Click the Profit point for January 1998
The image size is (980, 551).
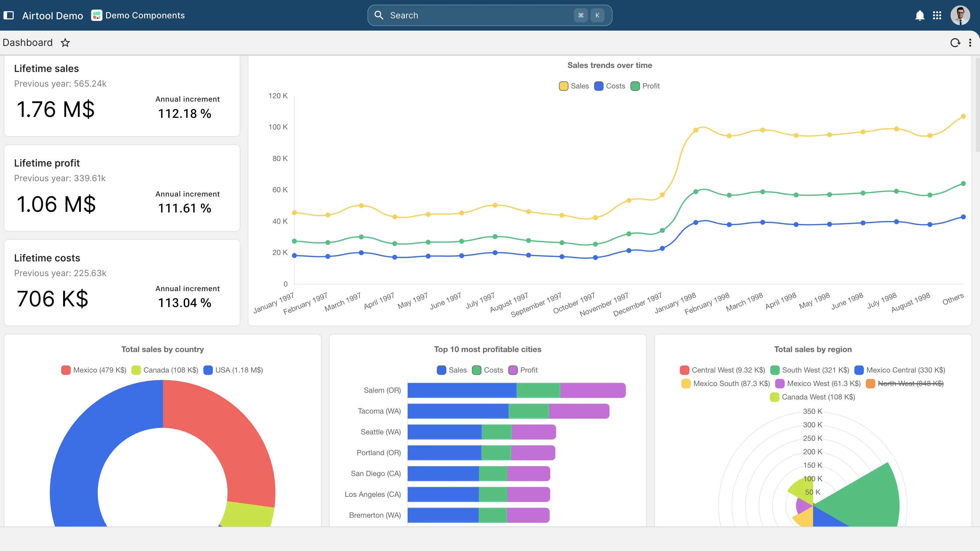pyautogui.click(x=695, y=192)
